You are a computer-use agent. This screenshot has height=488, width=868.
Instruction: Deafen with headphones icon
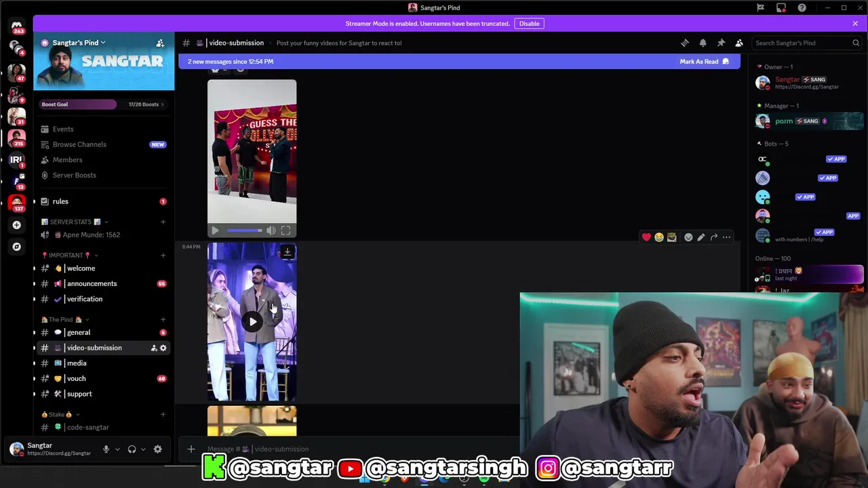click(132, 449)
